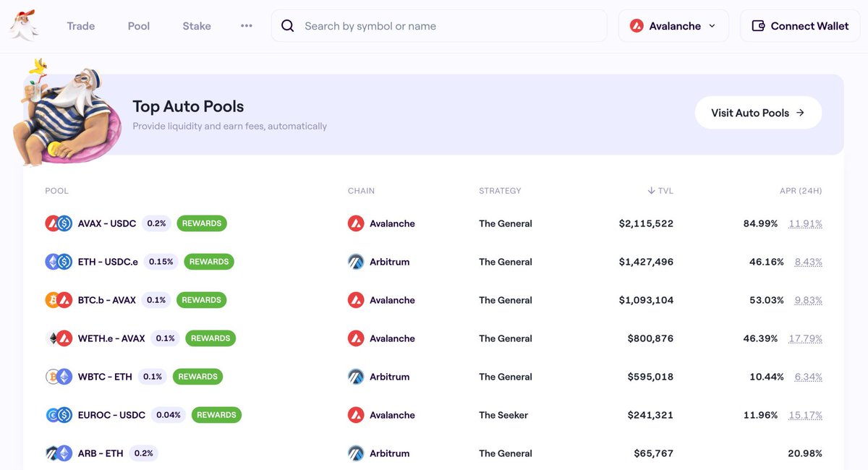
Task: Click the 17.79% underlined rewards APR
Action: (806, 338)
